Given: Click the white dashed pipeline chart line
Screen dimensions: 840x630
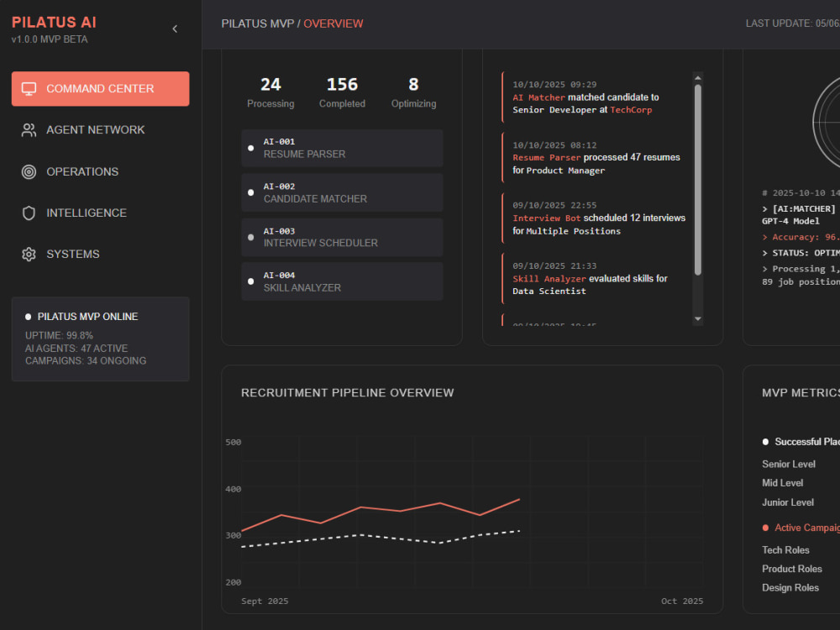Looking at the screenshot, I should click(381, 539).
